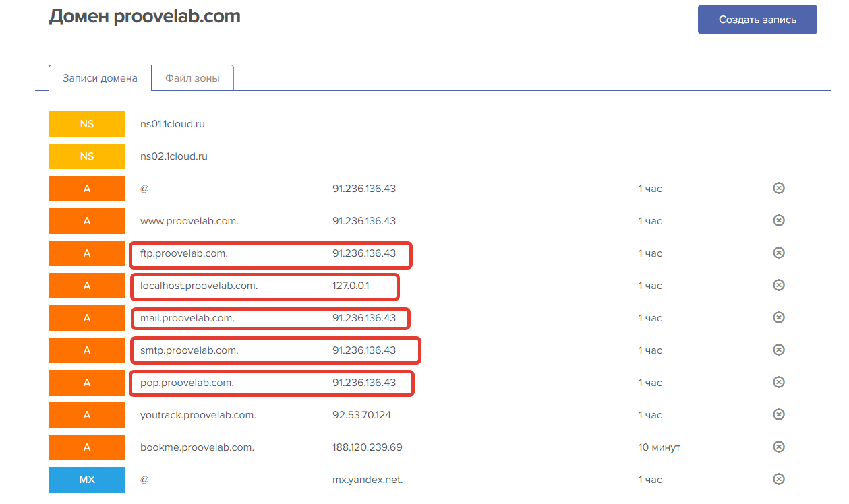Click the MX record type badge

(x=87, y=480)
